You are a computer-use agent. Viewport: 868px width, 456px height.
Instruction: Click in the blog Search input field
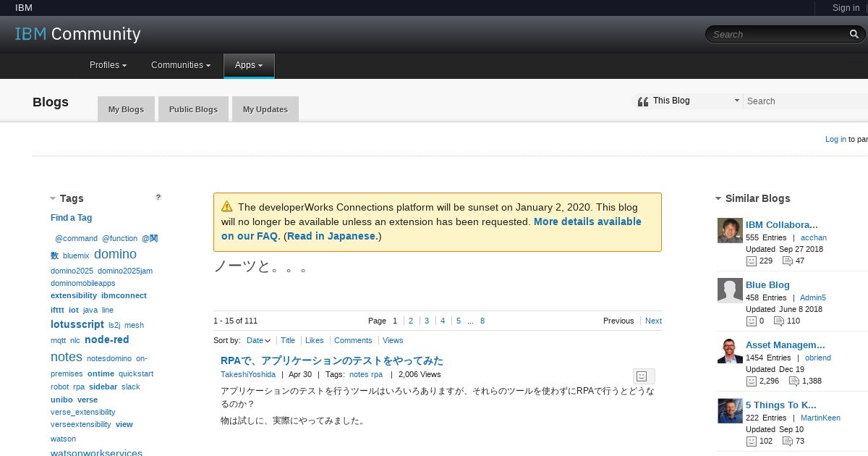click(807, 101)
